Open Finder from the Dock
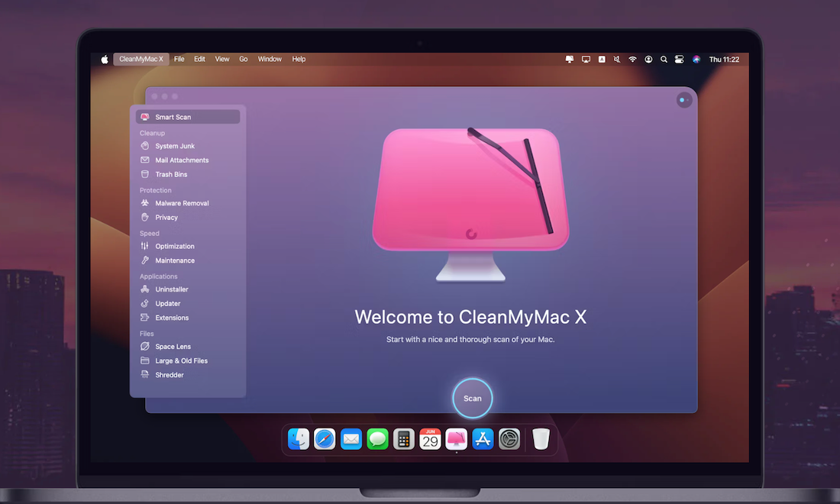 click(299, 439)
